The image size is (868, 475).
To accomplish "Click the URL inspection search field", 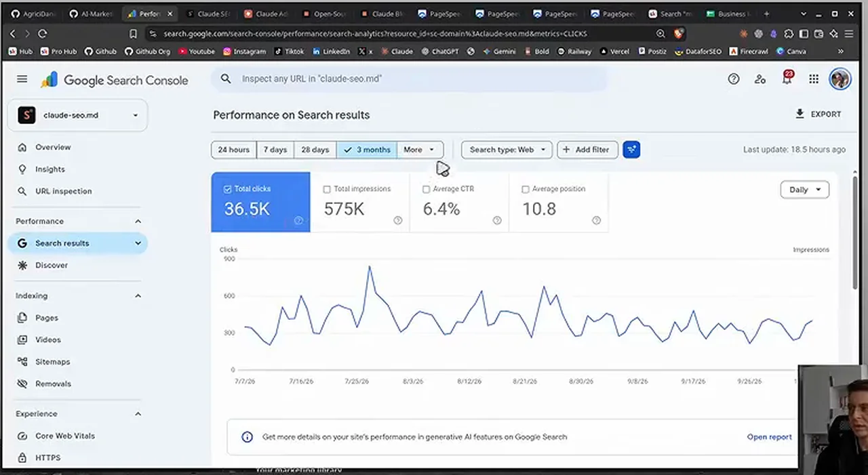I will coord(409,79).
